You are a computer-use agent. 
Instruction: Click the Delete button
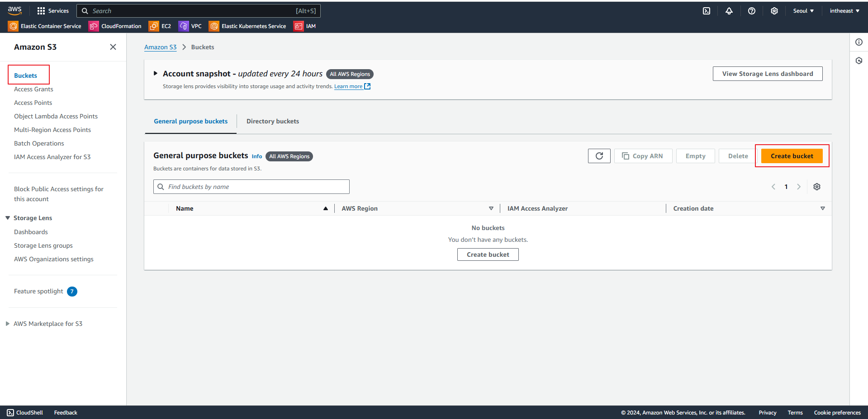[738, 156]
